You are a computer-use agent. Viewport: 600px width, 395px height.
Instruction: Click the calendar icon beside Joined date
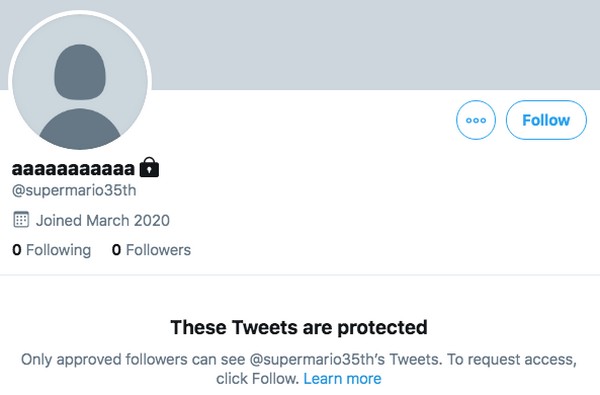[x=21, y=220]
